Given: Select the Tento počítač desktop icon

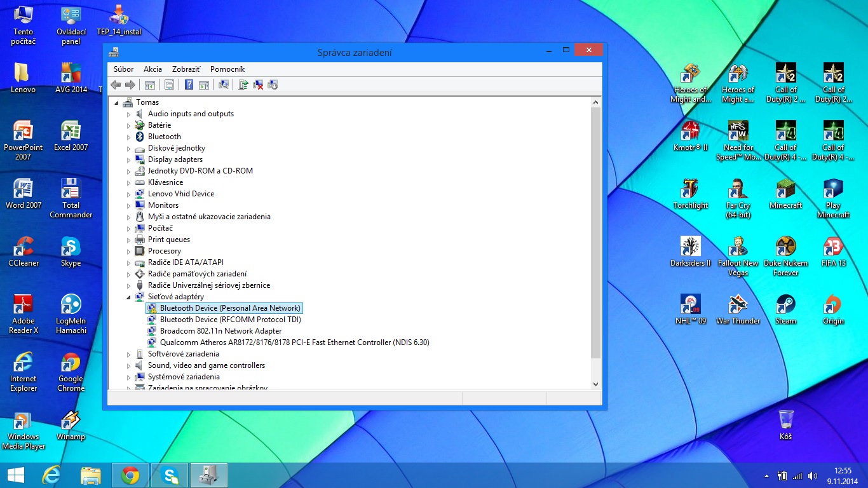Looking at the screenshot, I should click(24, 25).
